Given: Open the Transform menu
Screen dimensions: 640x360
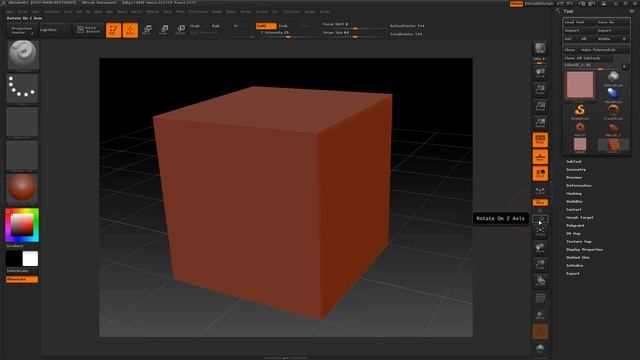Looking at the screenshot, I should (x=291, y=12).
